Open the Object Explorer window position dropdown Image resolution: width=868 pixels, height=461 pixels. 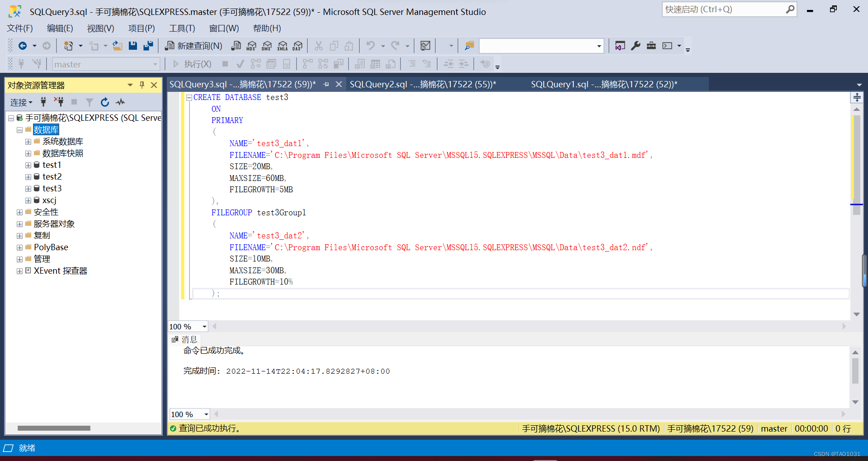(x=130, y=85)
